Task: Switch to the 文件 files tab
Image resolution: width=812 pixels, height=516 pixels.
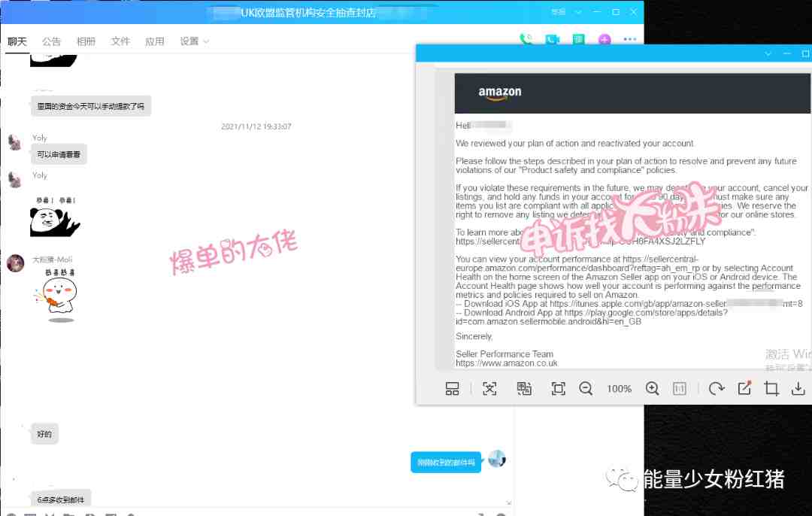Action: click(x=120, y=41)
